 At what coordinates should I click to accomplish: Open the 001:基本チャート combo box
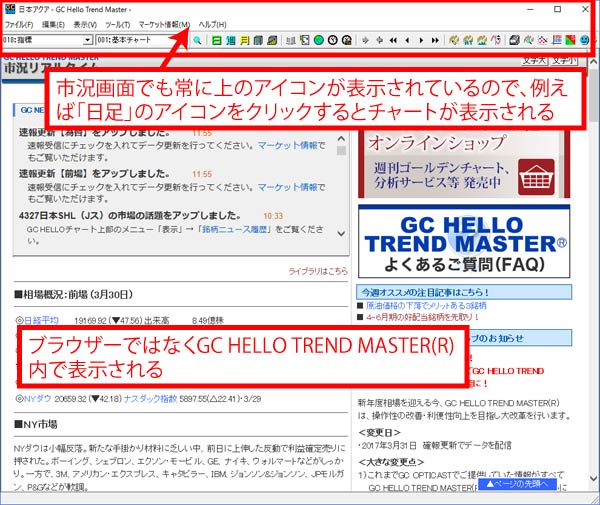point(140,40)
